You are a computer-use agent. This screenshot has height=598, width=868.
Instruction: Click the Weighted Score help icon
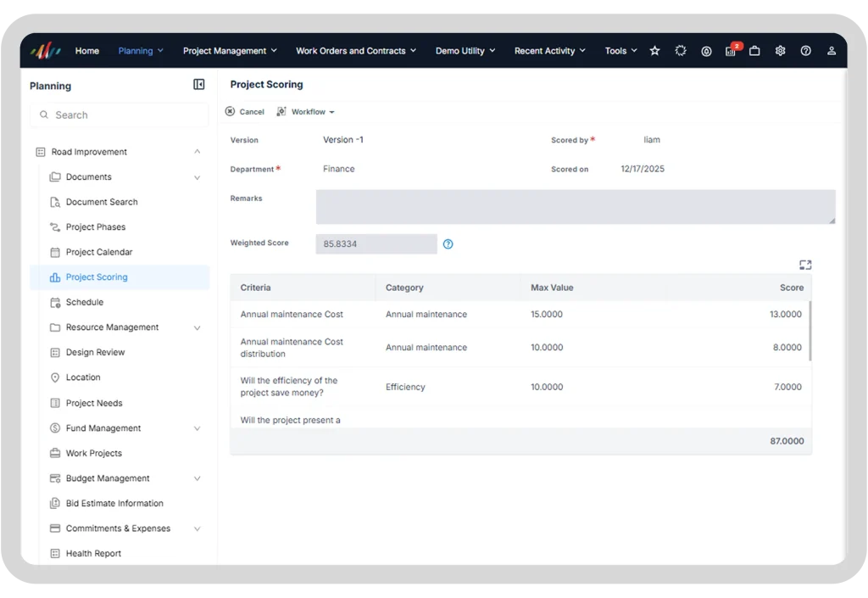tap(448, 244)
